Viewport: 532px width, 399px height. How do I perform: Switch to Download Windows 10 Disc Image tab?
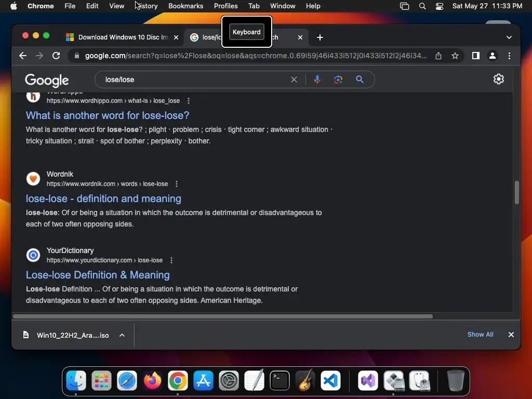(123, 37)
